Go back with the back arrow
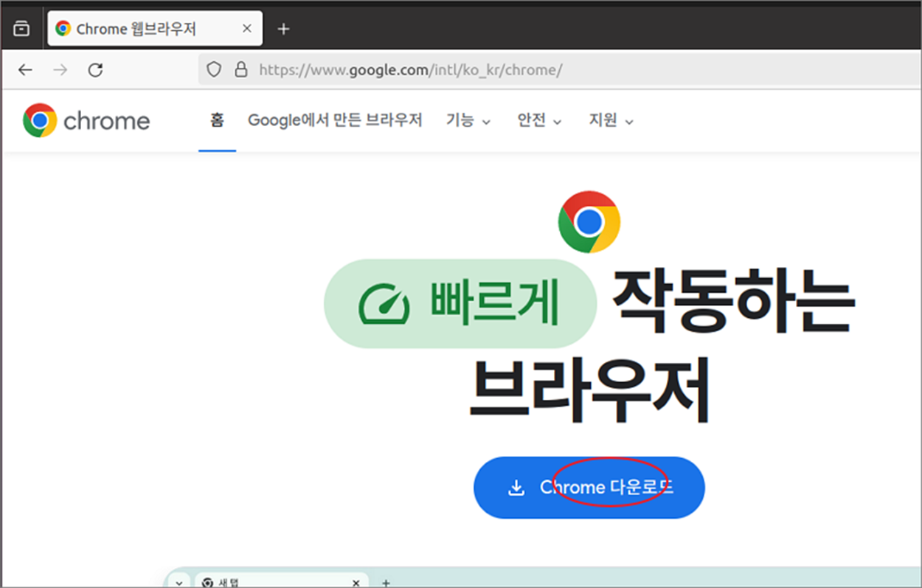 [26, 70]
